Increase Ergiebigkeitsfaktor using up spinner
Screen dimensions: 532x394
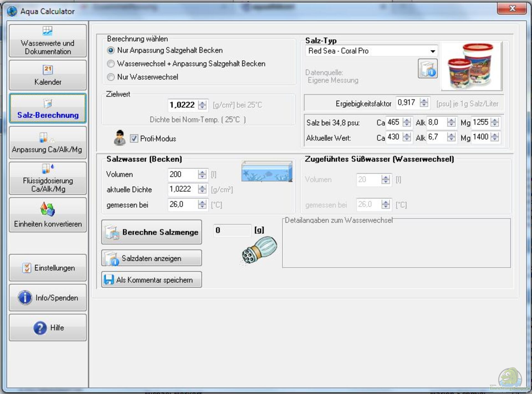click(x=424, y=101)
